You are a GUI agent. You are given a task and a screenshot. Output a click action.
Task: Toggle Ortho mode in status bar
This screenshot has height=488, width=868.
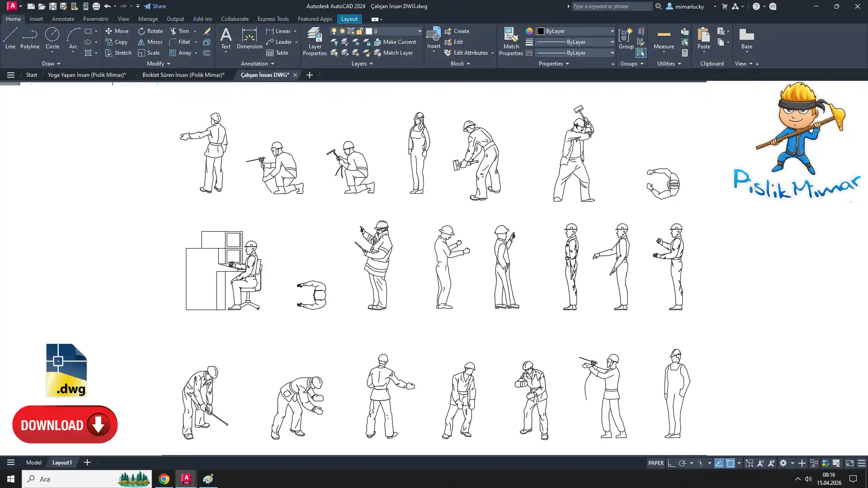tap(671, 463)
